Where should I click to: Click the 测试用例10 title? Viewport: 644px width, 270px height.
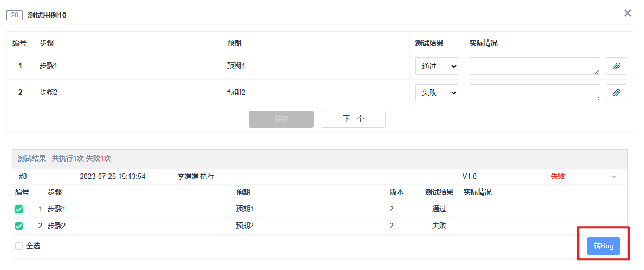(x=47, y=15)
